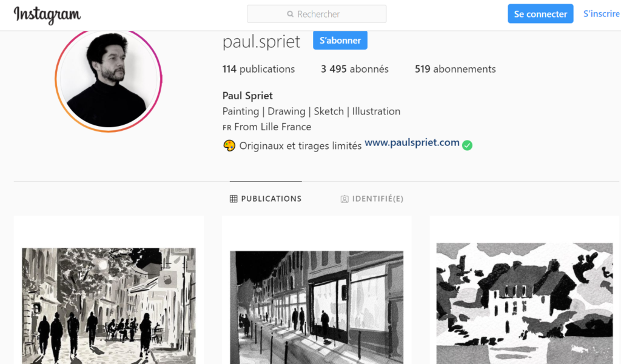Image resolution: width=621 pixels, height=364 pixels.
Task: View the 519 abonnements list
Action: [x=455, y=69]
